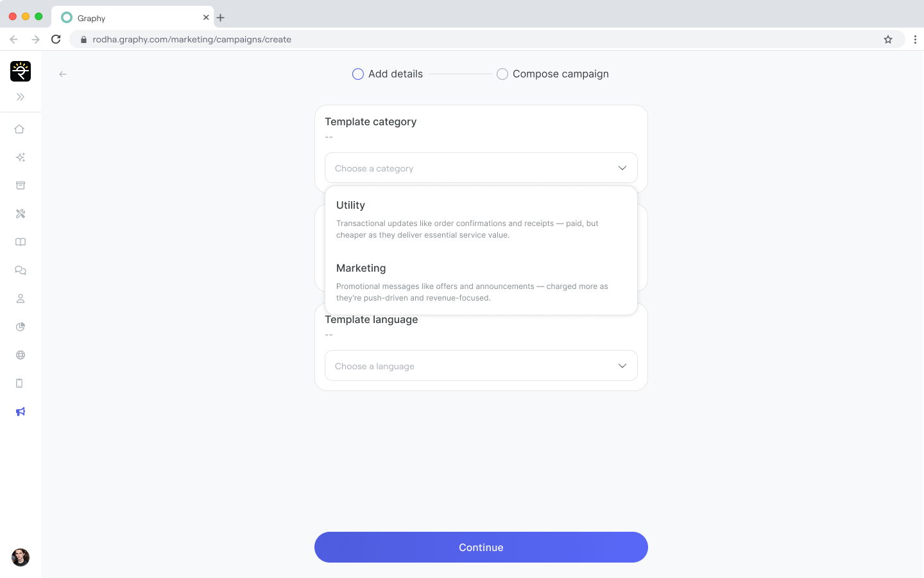Click the user profile avatar
The width and height of the screenshot is (924, 578).
[21, 557]
